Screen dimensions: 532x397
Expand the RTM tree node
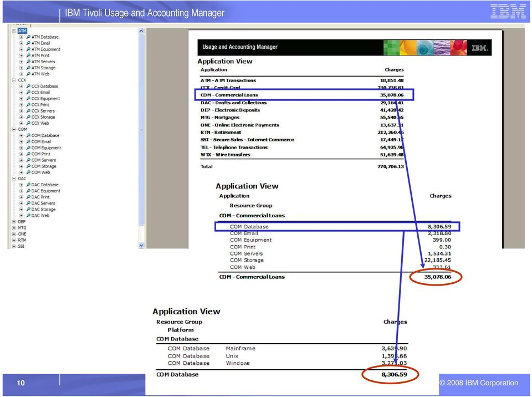(x=14, y=240)
